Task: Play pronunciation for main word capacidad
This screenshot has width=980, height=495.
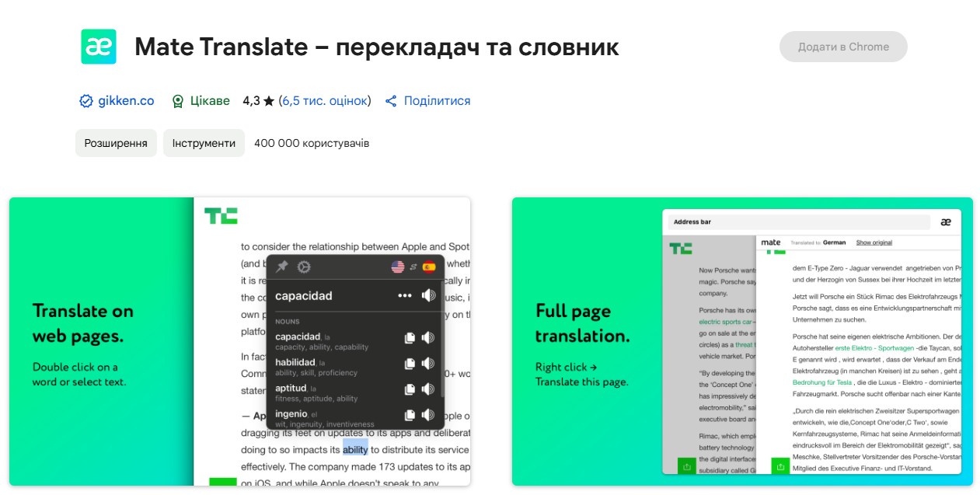Action: point(428,295)
